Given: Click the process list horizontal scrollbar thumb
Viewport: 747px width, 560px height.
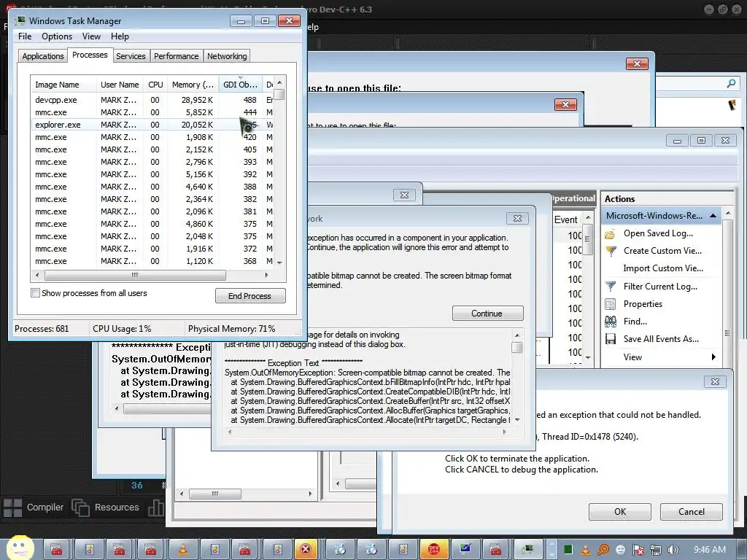Looking at the screenshot, I should tap(135, 275).
